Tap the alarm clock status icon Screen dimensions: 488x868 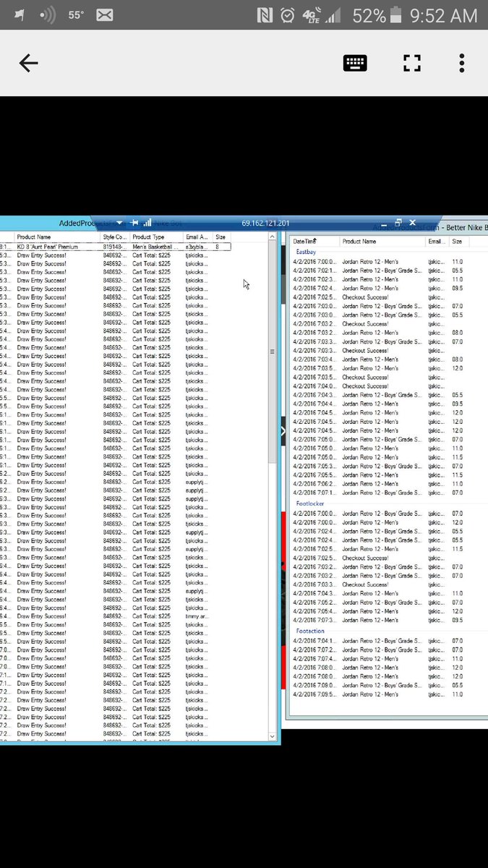pyautogui.click(x=287, y=15)
